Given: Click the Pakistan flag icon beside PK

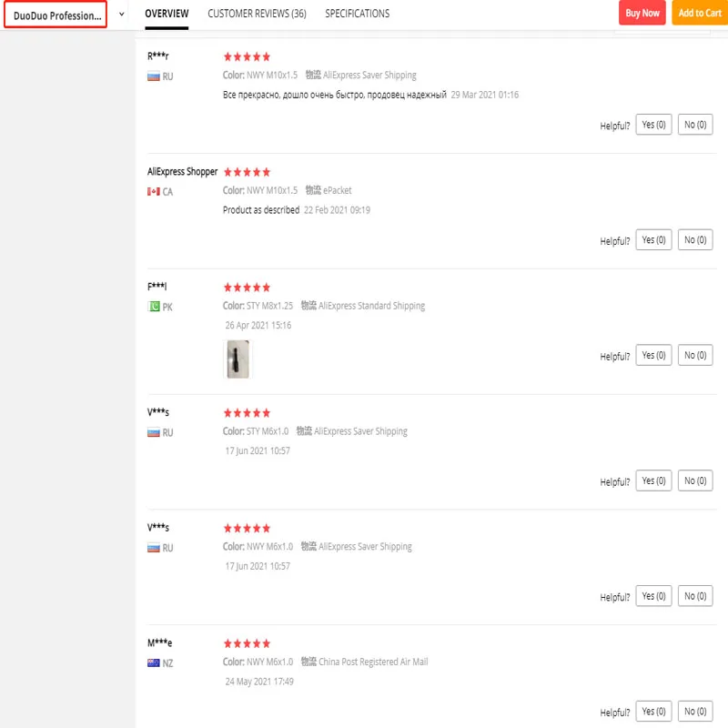Looking at the screenshot, I should [x=154, y=307].
